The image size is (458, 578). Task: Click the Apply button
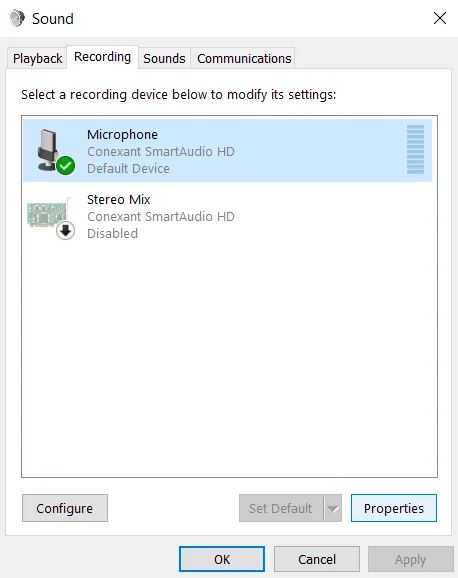[411, 559]
